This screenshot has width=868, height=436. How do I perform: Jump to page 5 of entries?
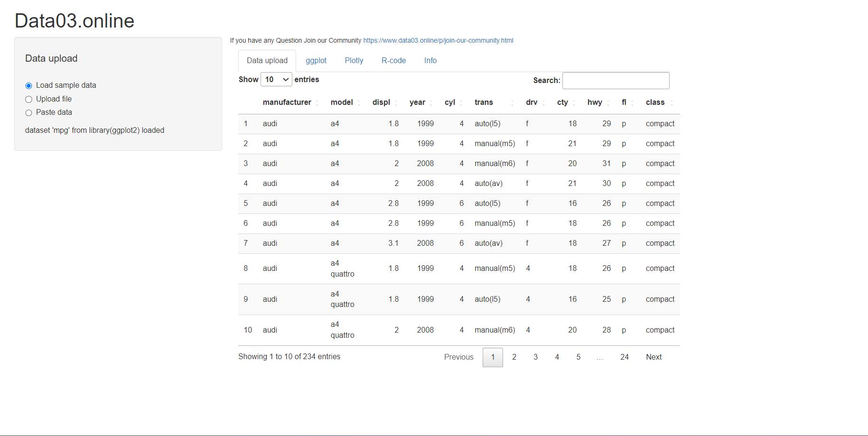578,357
